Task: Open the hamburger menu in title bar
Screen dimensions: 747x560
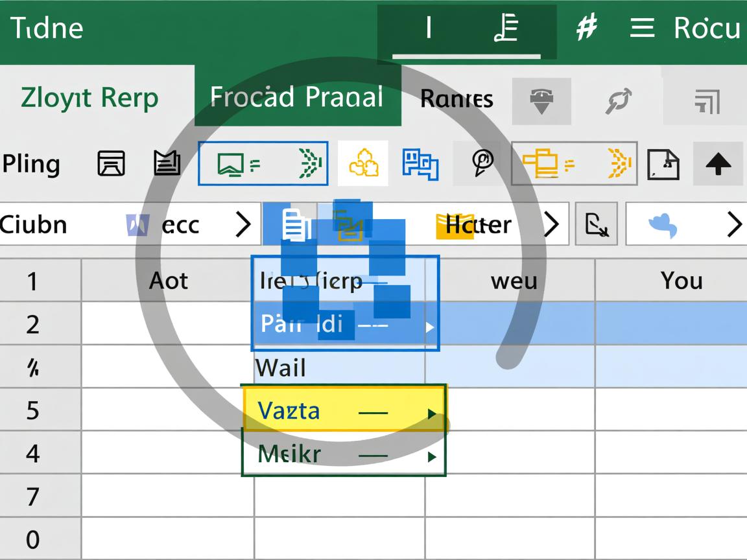Action: click(x=642, y=29)
